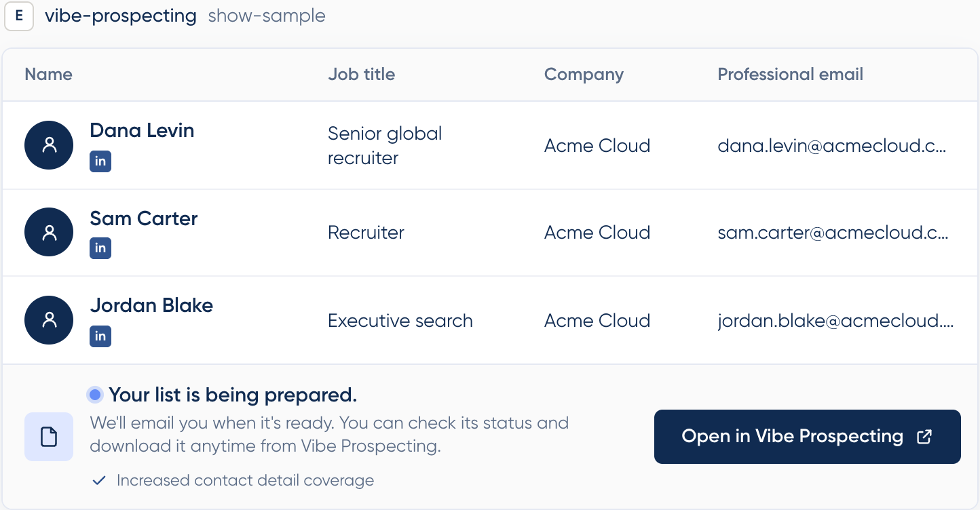Select the vibe-prospecting title text

pyautogui.click(x=121, y=16)
